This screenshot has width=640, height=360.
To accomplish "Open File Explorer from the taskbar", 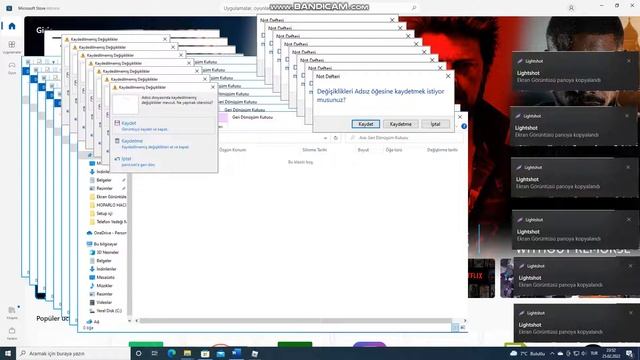I will 187,353.
